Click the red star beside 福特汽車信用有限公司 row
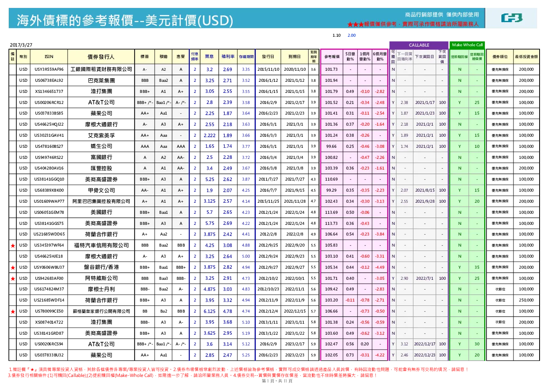This screenshot has width=555, height=392. 13,246
